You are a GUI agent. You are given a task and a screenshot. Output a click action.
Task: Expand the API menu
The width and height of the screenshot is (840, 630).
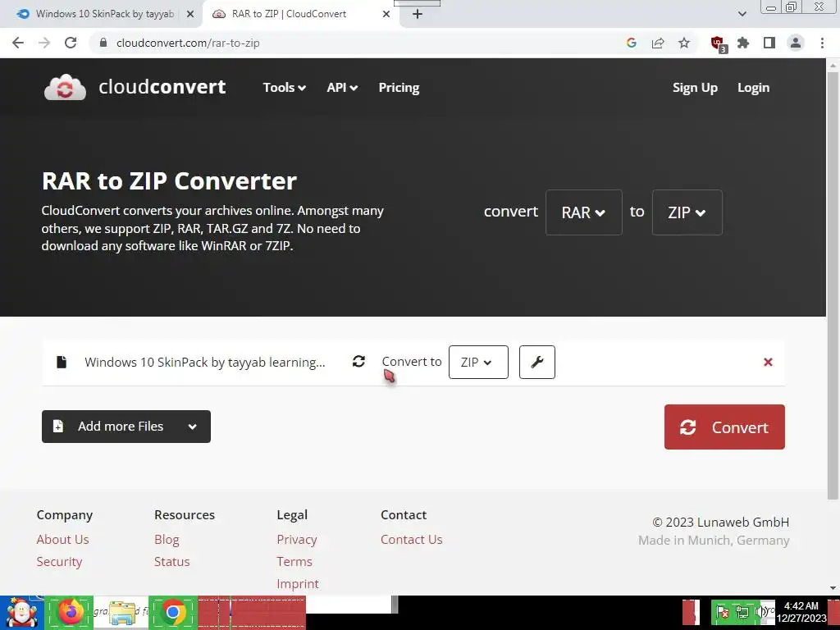[342, 87]
